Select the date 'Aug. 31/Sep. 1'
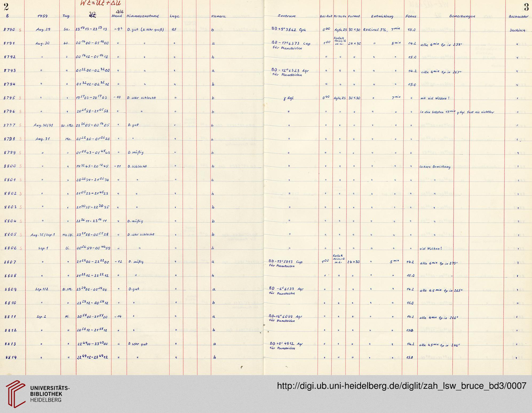 (x=43, y=235)
